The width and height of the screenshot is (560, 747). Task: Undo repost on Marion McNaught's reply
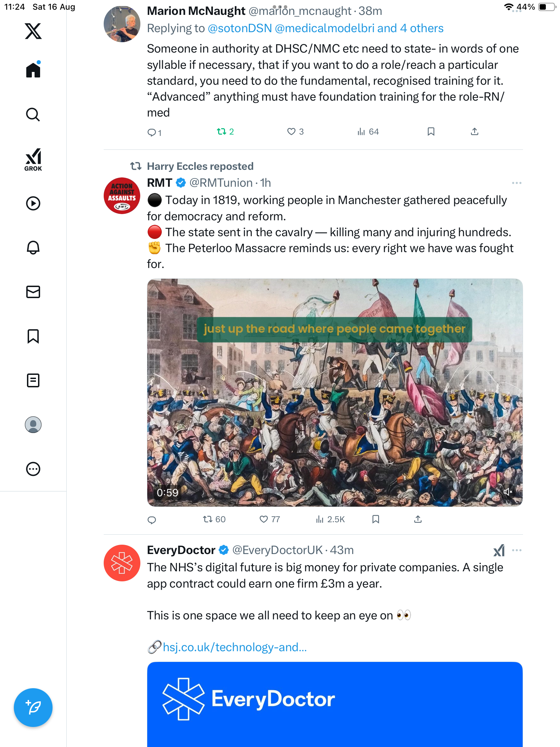pyautogui.click(x=222, y=131)
